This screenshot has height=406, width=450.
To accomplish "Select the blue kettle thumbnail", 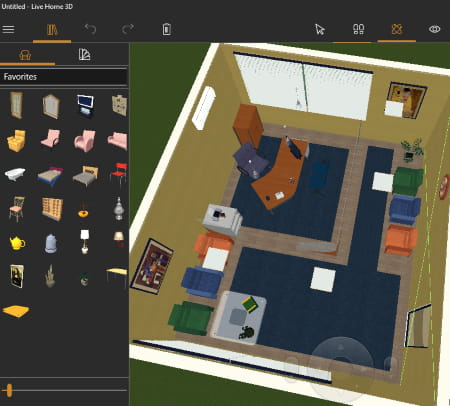I will (51, 243).
